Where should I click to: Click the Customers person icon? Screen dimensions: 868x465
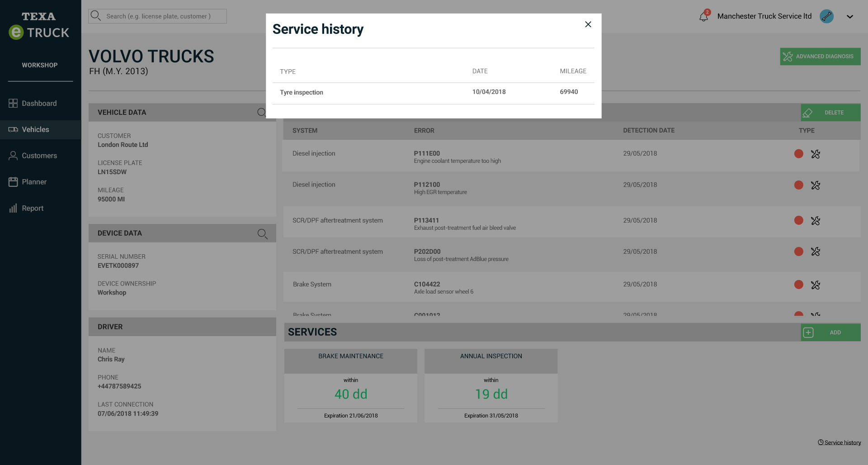[x=13, y=156]
